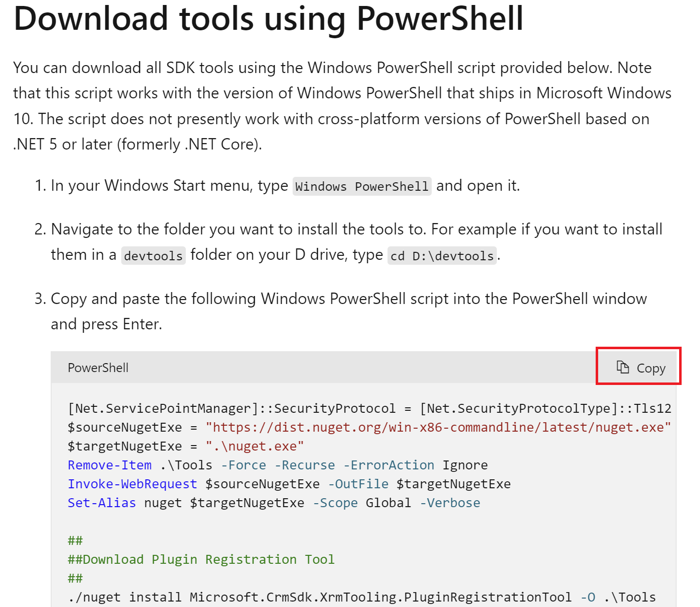Screen dimensions: 700x607
Task: Click the Microsoft.CrmSdk.XrmTooling.PluginRegistrationTool package name
Action: click(x=381, y=597)
